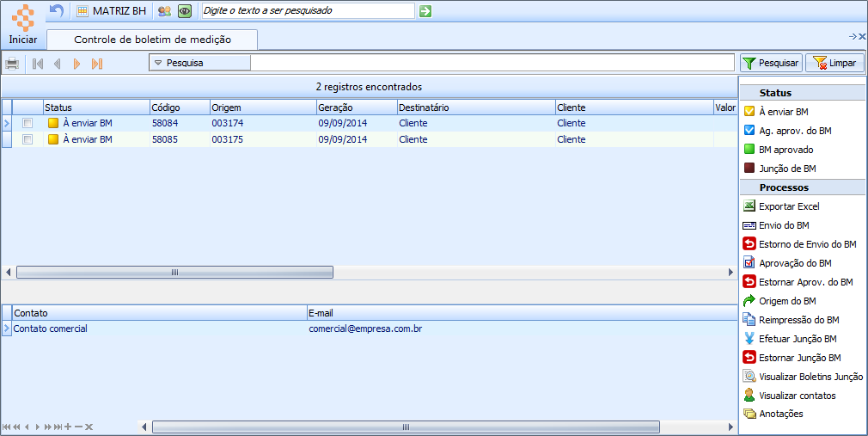
Task: Click the contacts grid horizontal scrollbar thumb
Action: tap(406, 427)
